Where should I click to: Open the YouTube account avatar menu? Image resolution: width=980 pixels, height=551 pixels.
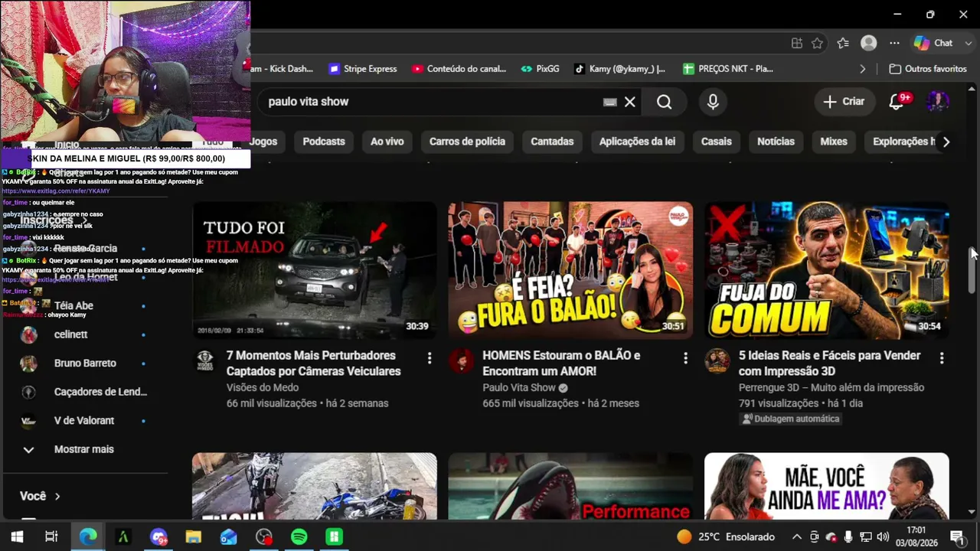click(938, 102)
